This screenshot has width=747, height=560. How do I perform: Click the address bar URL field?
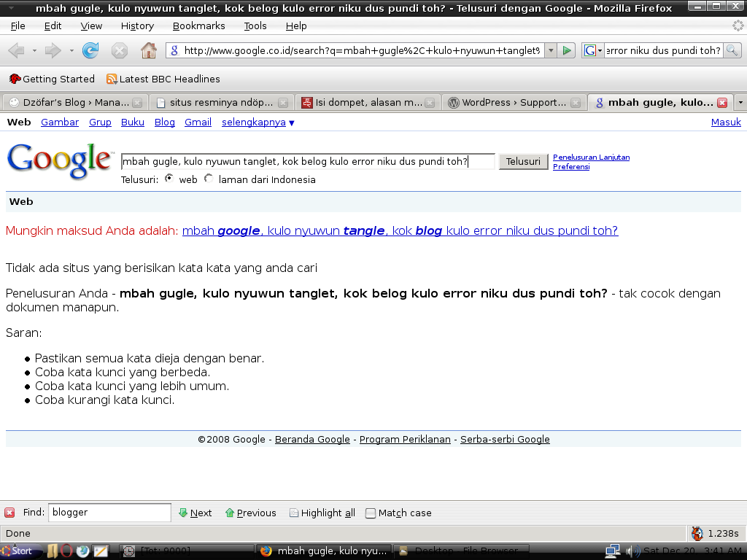tap(362, 50)
